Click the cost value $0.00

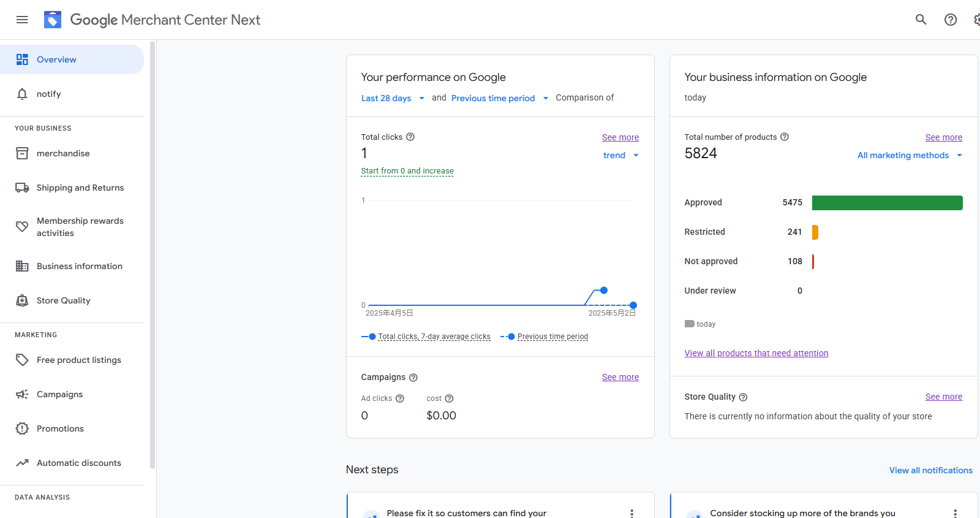[x=441, y=416]
